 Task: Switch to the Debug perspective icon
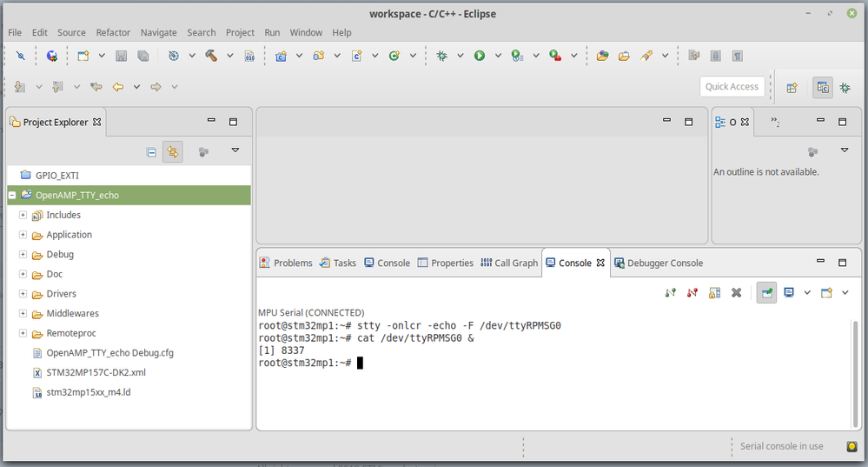click(845, 88)
